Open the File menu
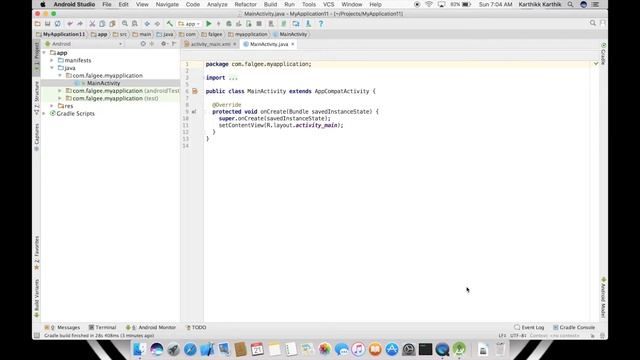Viewport: 640px width, 360px height. point(107,4)
